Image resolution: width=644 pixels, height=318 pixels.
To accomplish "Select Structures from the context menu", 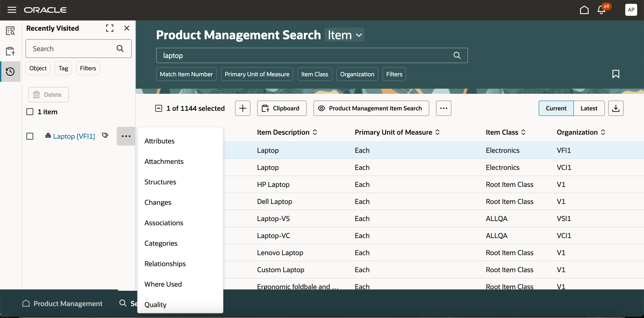I will [160, 182].
